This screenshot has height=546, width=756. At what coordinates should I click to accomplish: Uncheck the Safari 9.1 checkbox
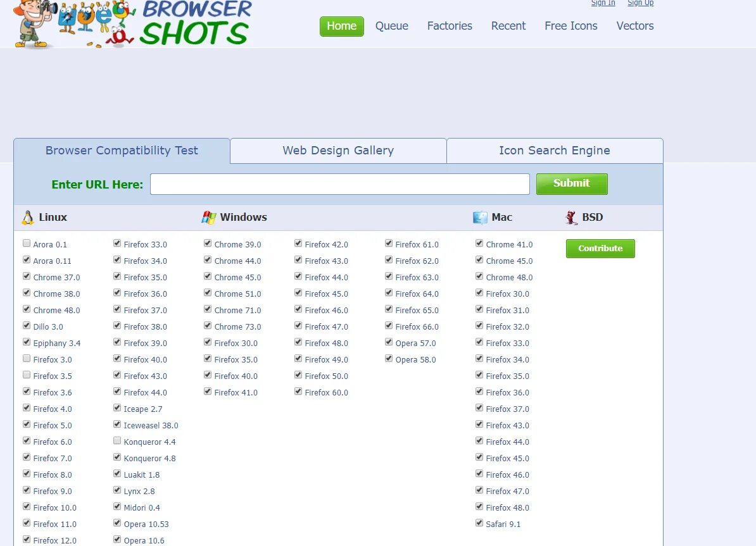479,523
